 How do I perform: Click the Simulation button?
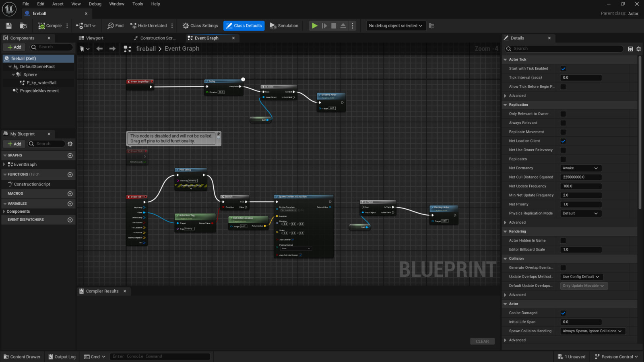click(284, 26)
